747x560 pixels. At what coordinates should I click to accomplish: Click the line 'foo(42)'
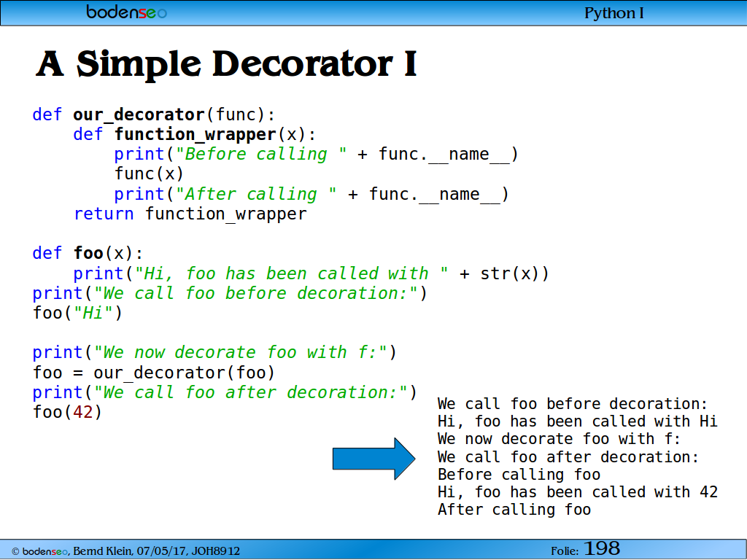click(x=67, y=413)
